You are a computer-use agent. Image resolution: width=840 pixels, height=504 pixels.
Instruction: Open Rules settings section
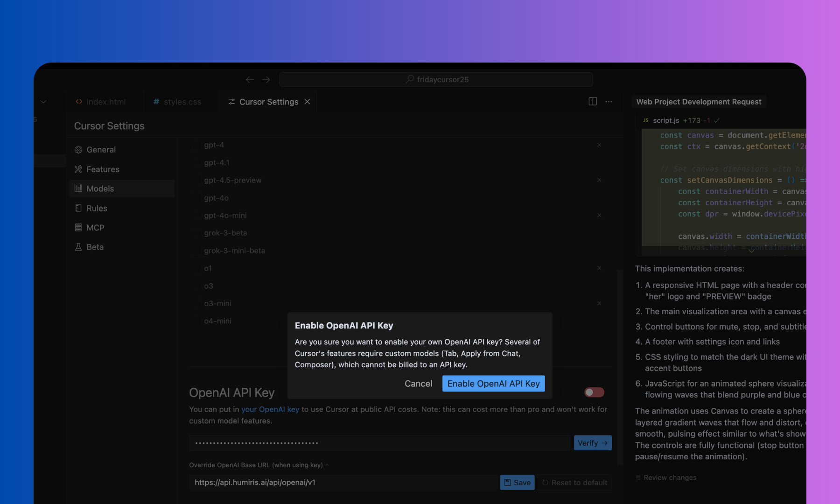[122, 208]
